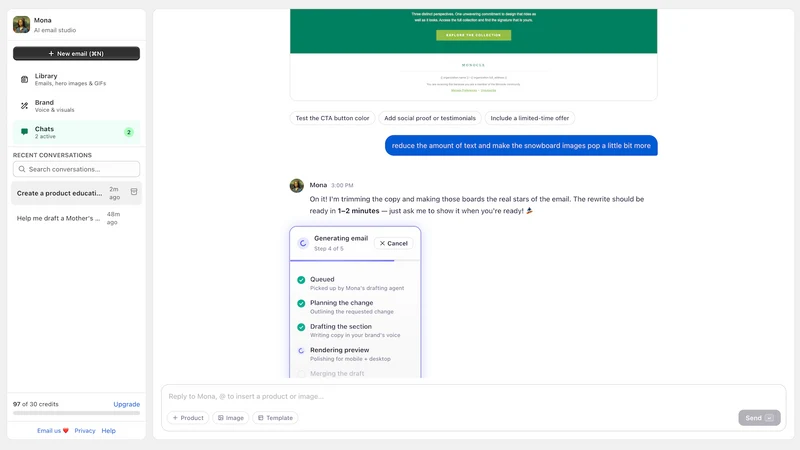Archive the 'Create a product educati...' conversation
800x450 pixels.
(134, 192)
